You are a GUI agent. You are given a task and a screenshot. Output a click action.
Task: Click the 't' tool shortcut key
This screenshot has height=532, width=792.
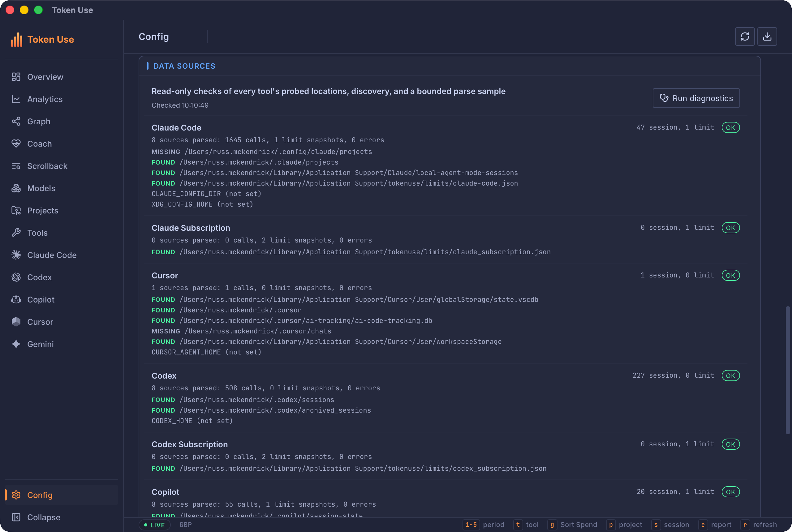518,525
